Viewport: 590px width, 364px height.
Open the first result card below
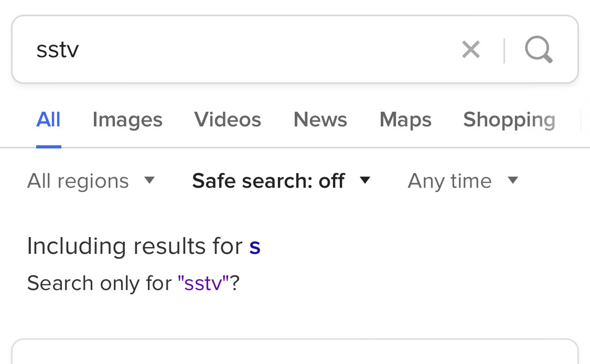(295, 351)
